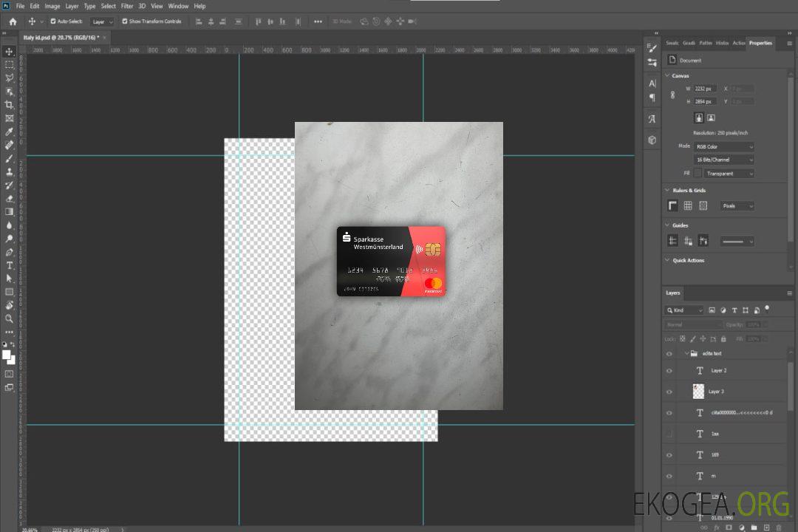This screenshot has height=532, width=798.
Task: Show the hidden 'Ixx' text layer
Action: [669, 434]
